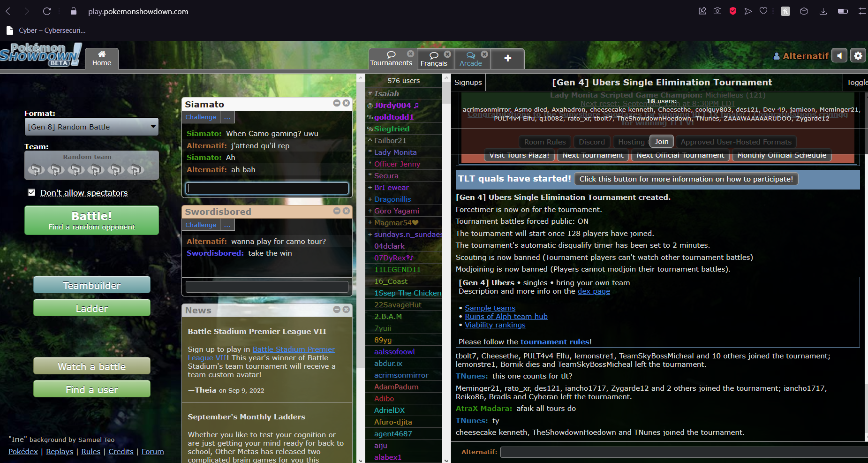Minimize the News panel
This screenshot has height=463, width=868.
click(x=337, y=310)
